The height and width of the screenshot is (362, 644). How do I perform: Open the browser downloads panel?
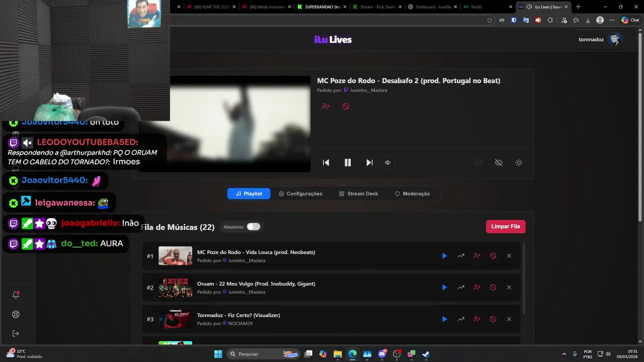(588, 20)
